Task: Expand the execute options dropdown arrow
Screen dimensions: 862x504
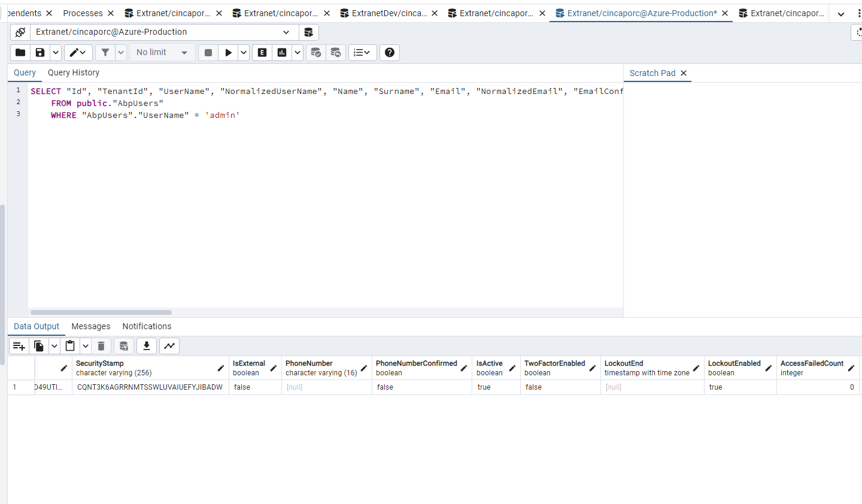Action: click(244, 53)
